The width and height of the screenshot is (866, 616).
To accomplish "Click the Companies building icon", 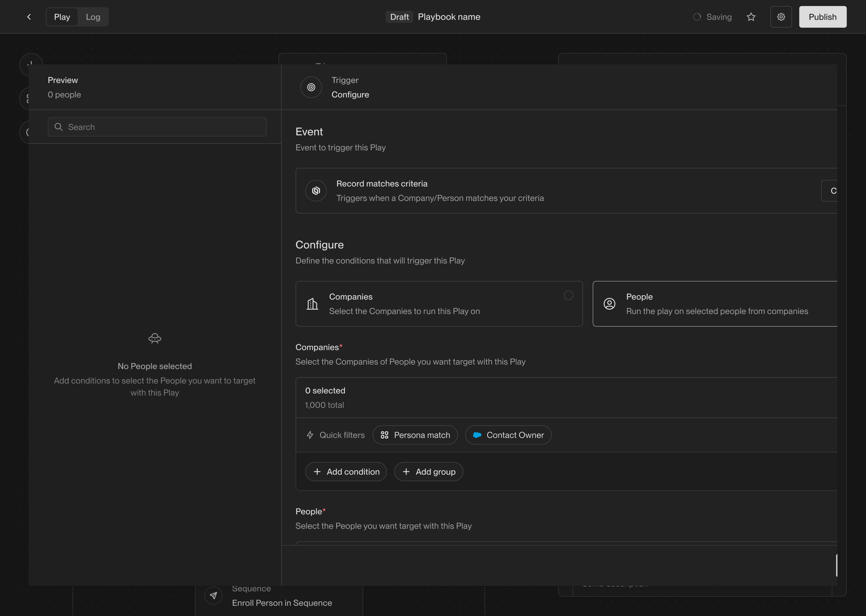I will 312,303.
